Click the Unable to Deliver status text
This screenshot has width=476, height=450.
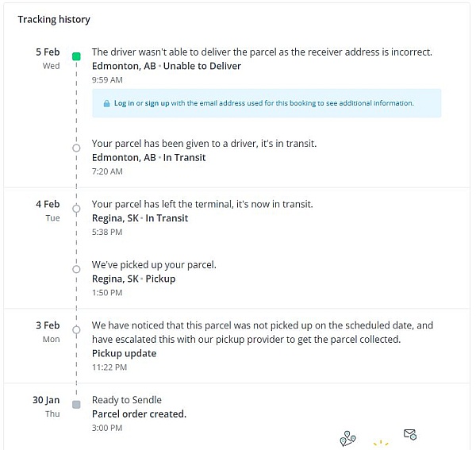[x=202, y=66]
